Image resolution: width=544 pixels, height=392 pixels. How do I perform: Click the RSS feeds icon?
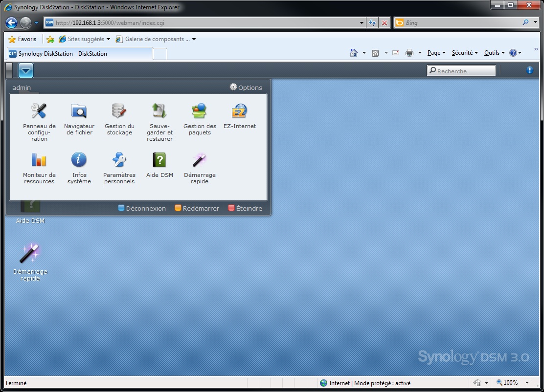tap(375, 53)
